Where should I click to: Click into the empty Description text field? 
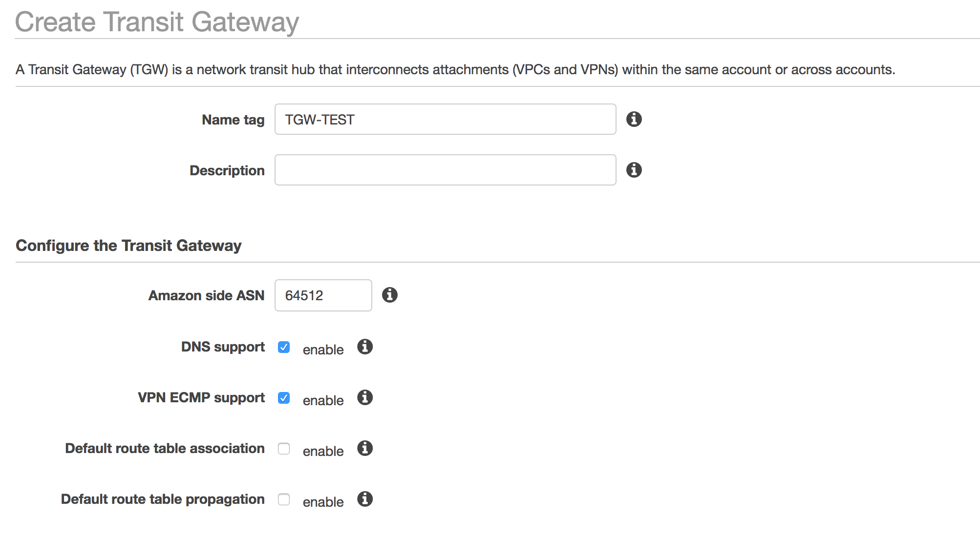(445, 170)
